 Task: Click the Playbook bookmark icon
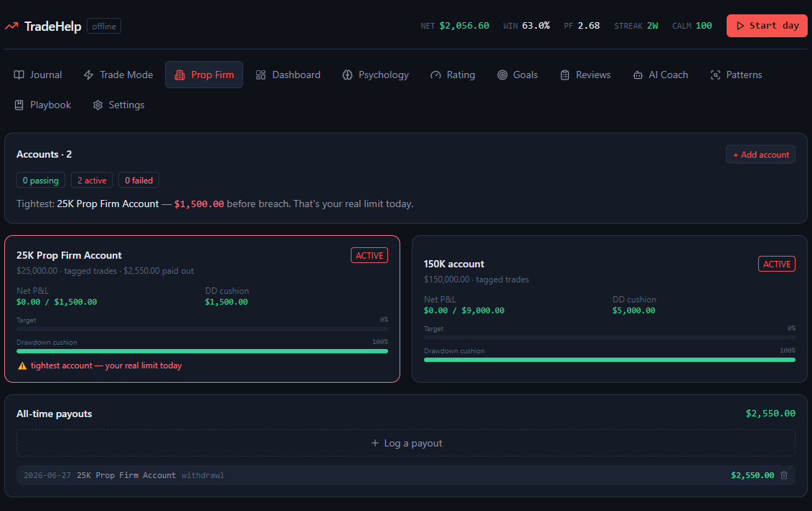click(x=19, y=105)
